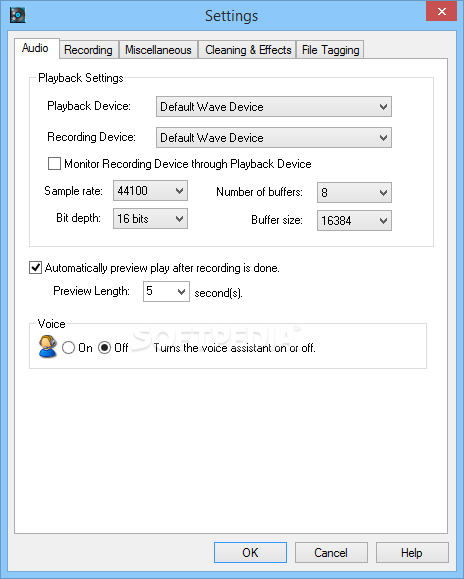The height and width of the screenshot is (579, 464).
Task: Open Help for the settings
Action: [x=412, y=552]
